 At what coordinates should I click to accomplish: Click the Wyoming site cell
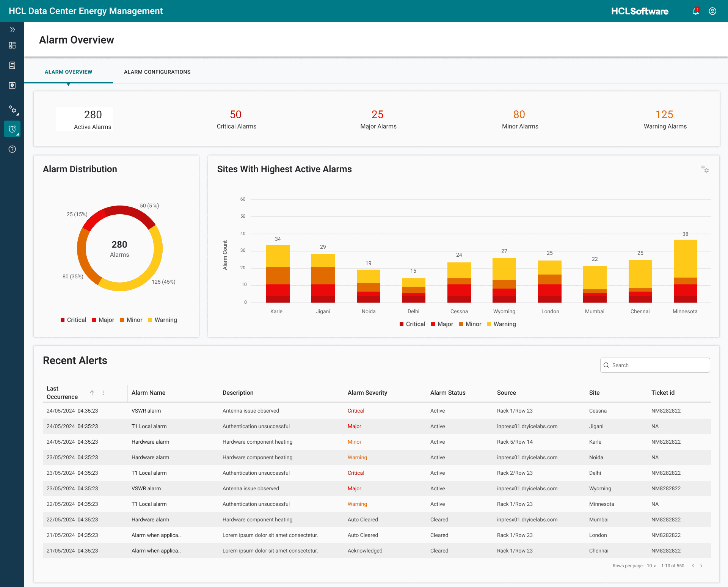point(600,488)
